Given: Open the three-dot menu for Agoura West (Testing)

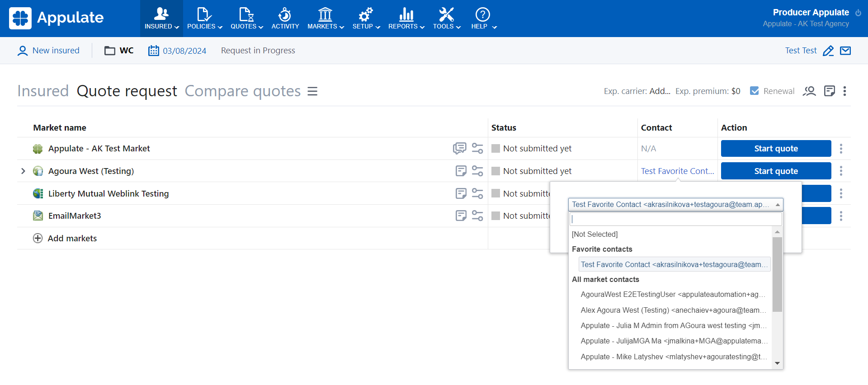Looking at the screenshot, I should (x=841, y=171).
